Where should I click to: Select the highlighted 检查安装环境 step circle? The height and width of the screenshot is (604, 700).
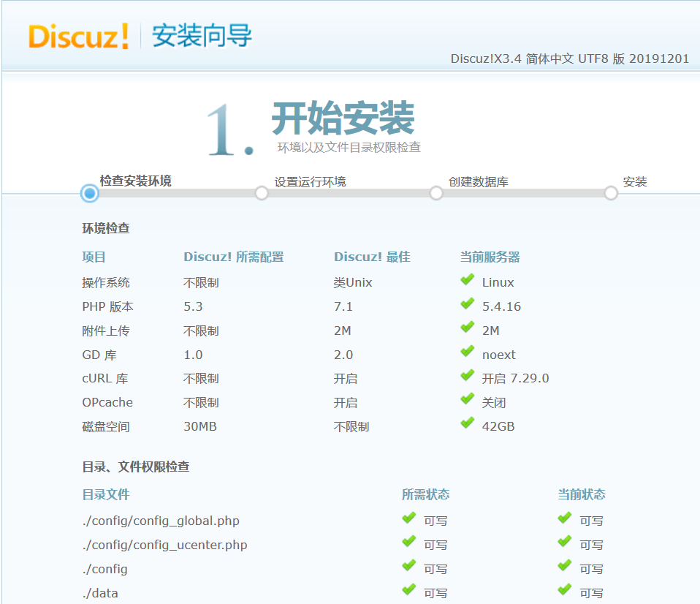89,194
